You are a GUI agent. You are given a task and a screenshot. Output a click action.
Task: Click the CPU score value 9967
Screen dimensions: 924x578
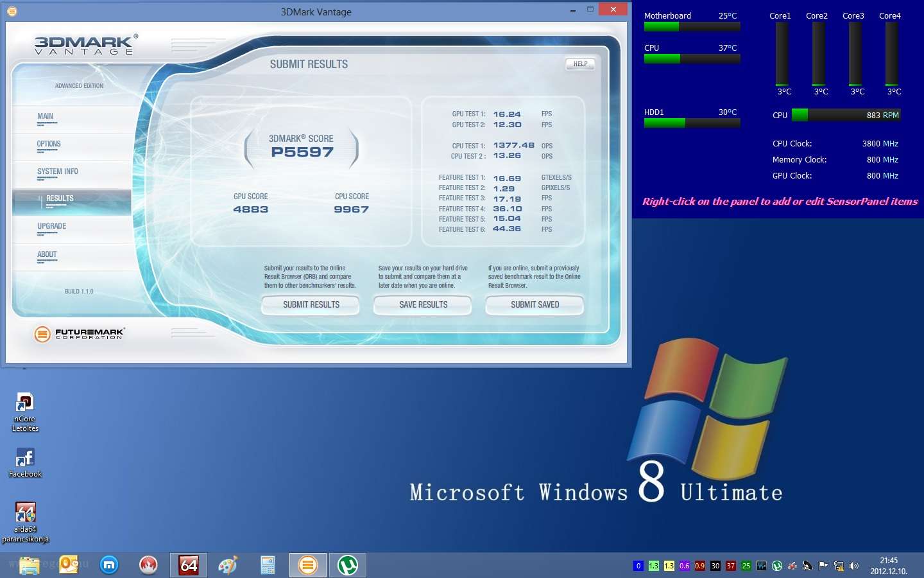click(351, 209)
